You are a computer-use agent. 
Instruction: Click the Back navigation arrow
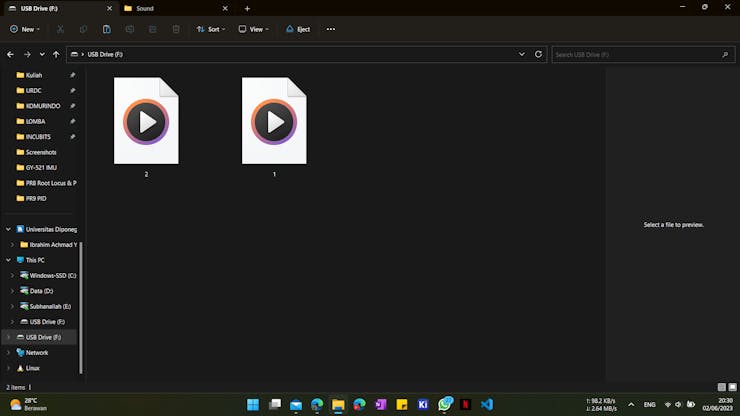point(10,54)
